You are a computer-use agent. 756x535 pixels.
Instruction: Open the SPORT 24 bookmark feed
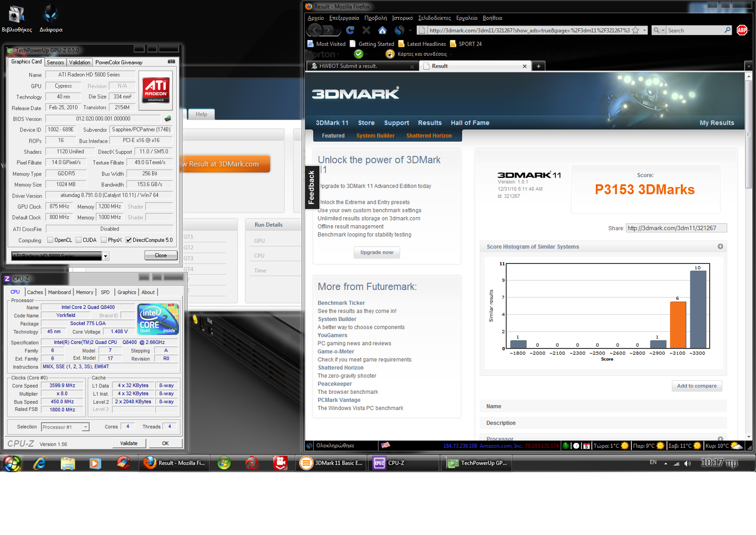coord(466,44)
